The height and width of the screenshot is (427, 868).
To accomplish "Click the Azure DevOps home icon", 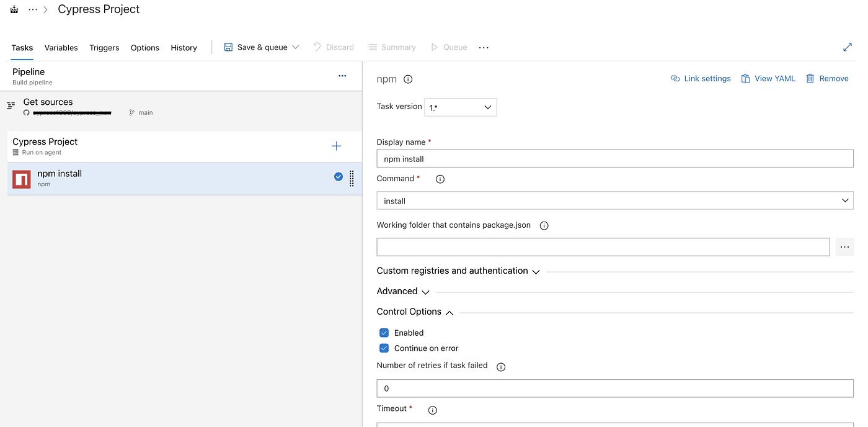I will pos(14,10).
